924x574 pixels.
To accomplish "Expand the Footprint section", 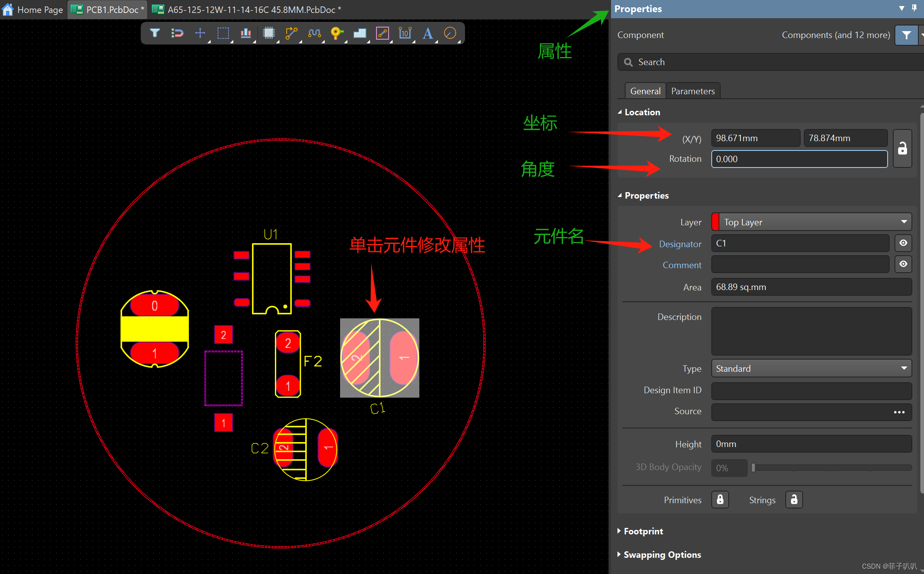I will [x=643, y=531].
